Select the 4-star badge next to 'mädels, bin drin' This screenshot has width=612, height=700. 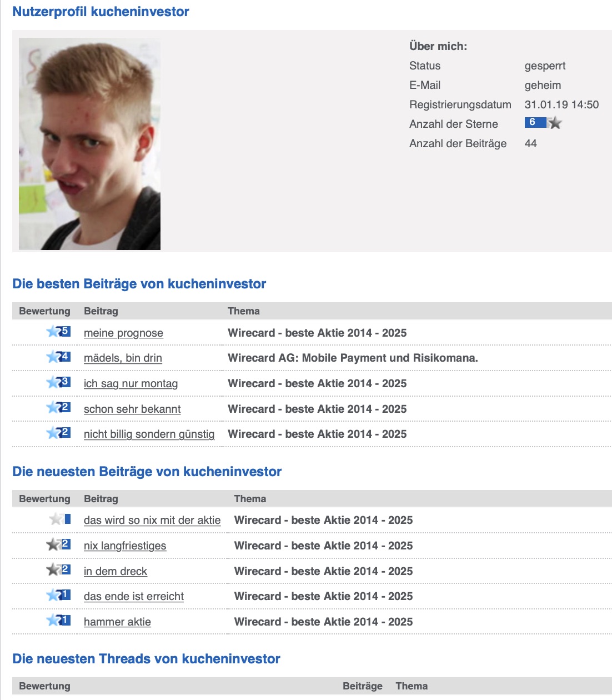[57, 357]
